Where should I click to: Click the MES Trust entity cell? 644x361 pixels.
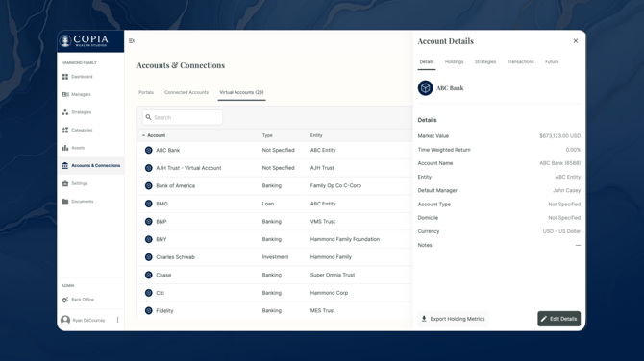pos(322,310)
